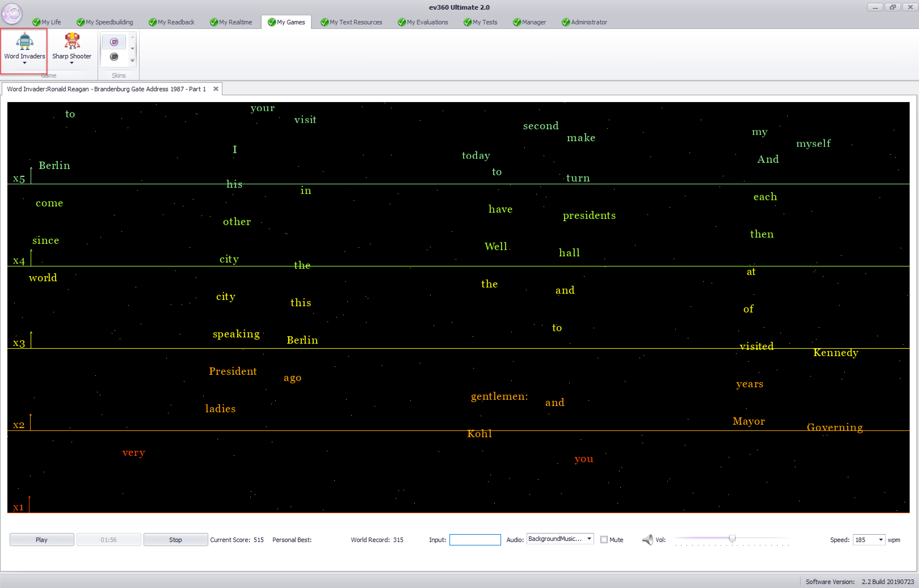919x588 pixels.
Task: Switch to My Speedbuilding tab
Action: 105,22
